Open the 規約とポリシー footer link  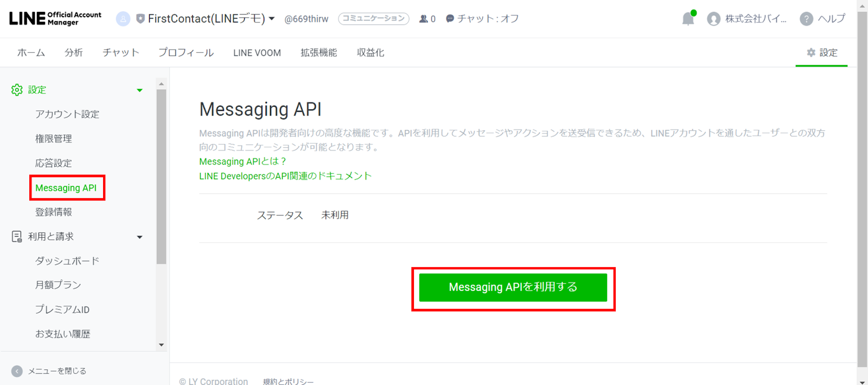pos(288,381)
